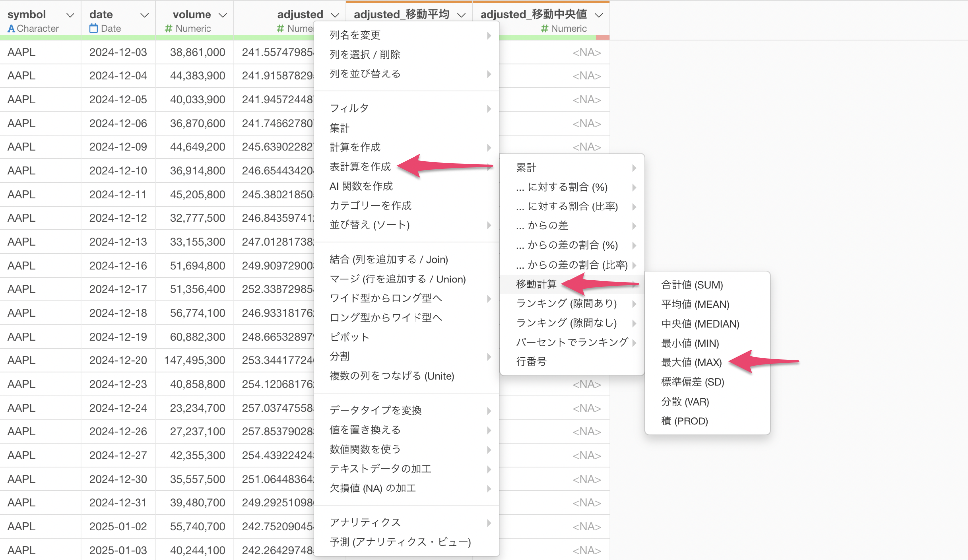Viewport: 968px width, 560px height.
Task: Click the Date calendar icon under date
Action: (x=93, y=29)
